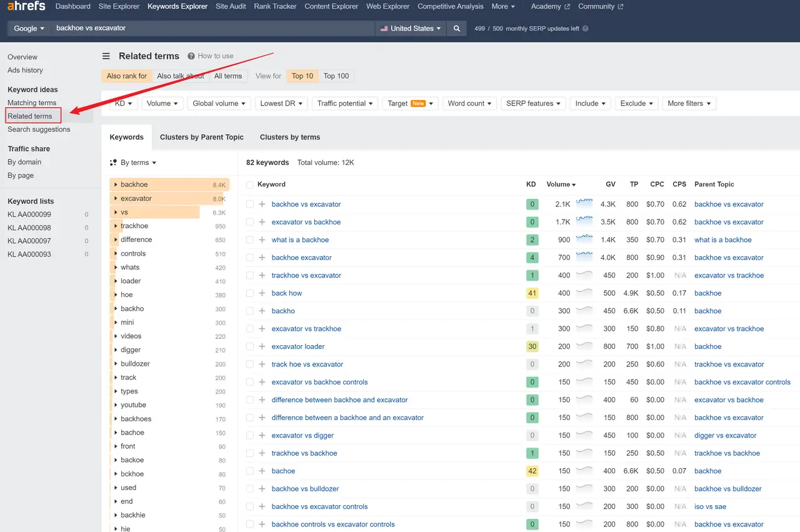Screen dimensions: 800x532
Task: Open the Lowest DR filter dropdown
Action: (x=281, y=104)
